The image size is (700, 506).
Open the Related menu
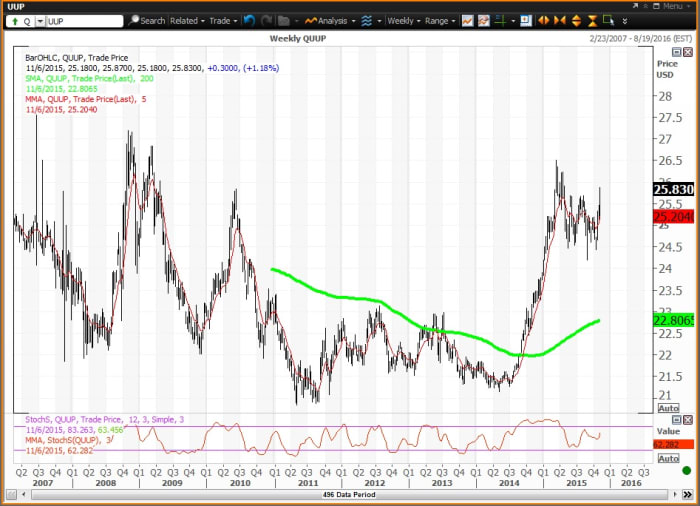click(187, 20)
